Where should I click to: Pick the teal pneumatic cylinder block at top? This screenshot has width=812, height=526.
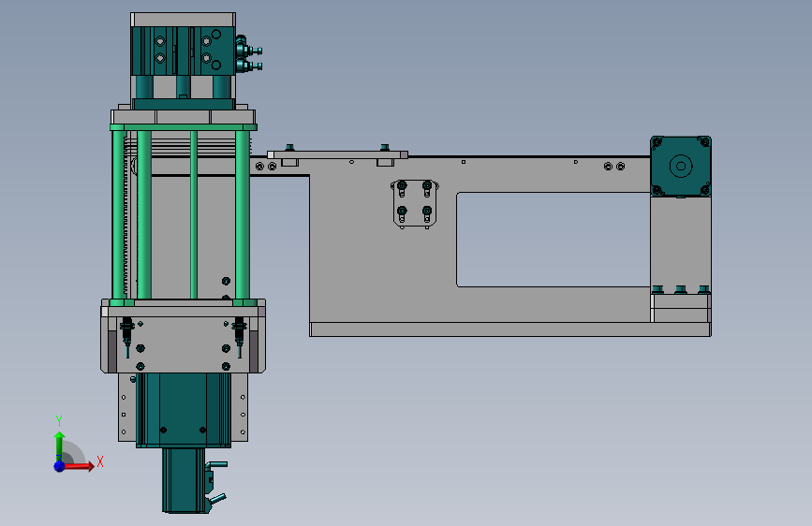[183, 51]
